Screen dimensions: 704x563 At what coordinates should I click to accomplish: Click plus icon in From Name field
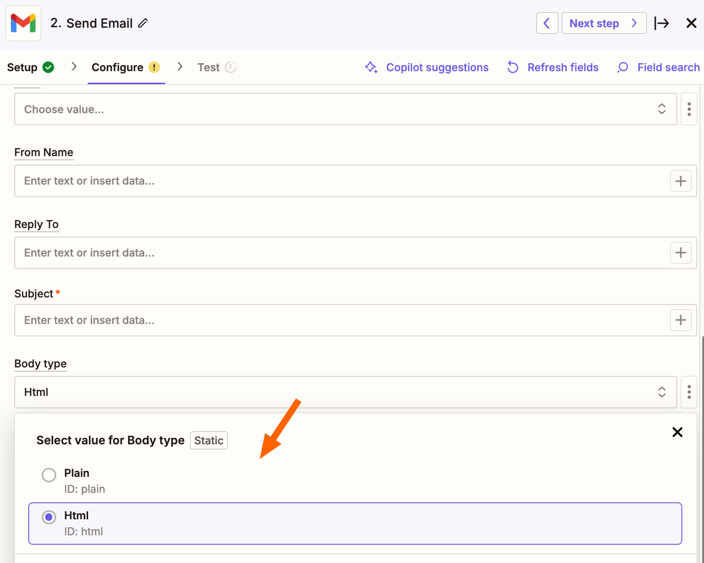pyautogui.click(x=680, y=181)
